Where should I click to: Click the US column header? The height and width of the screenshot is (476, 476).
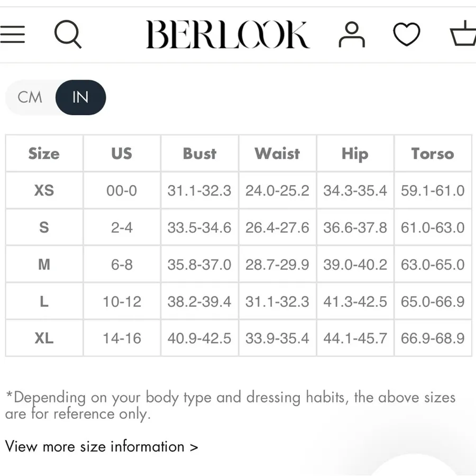pyautogui.click(x=122, y=153)
